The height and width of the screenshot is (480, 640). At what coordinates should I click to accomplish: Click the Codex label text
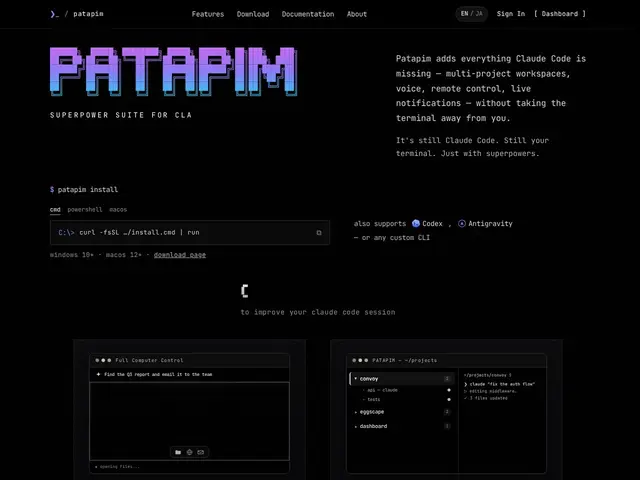tap(432, 224)
